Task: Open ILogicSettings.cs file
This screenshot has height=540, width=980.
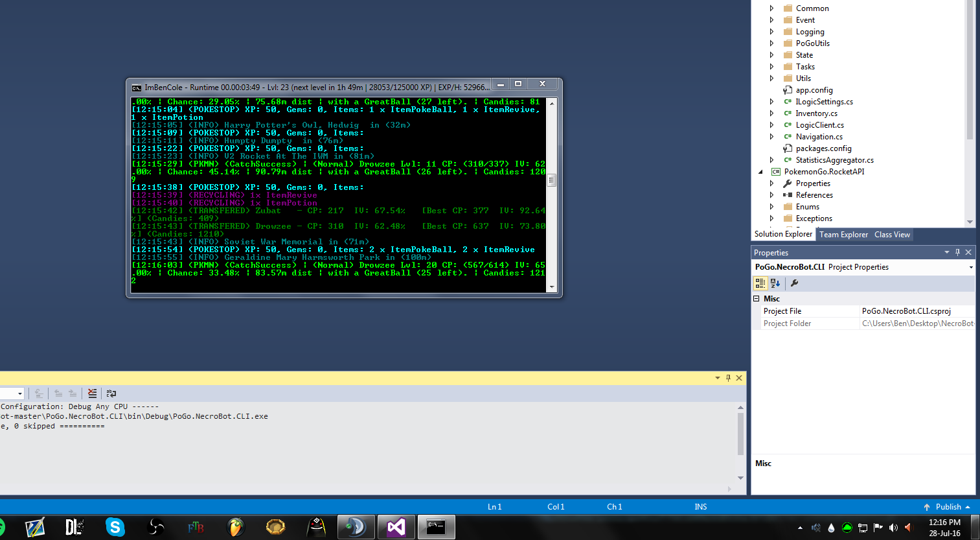Action: point(824,102)
